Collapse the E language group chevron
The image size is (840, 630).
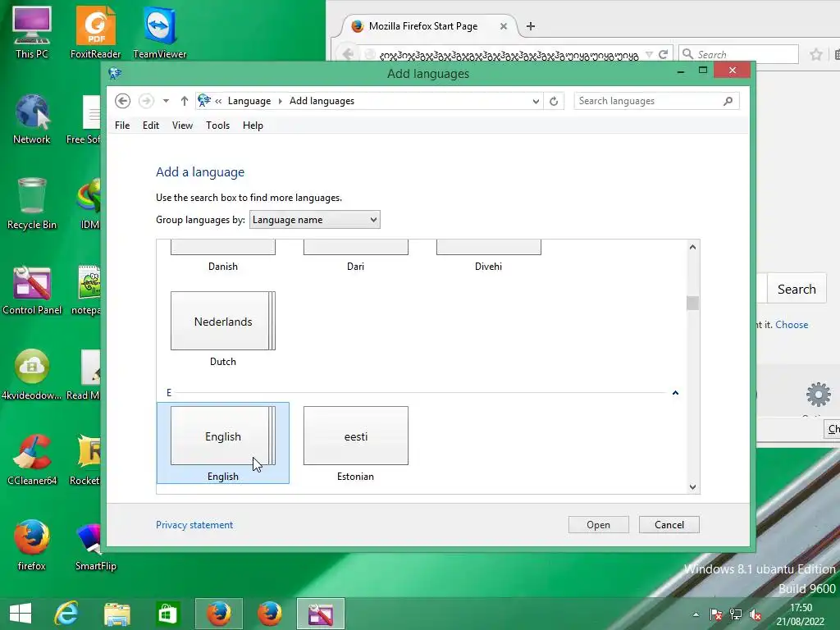pyautogui.click(x=676, y=393)
